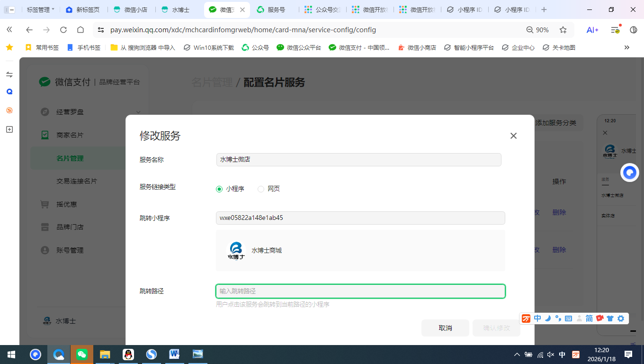
Task: Open the Windows Start menu
Action: pyautogui.click(x=11, y=355)
